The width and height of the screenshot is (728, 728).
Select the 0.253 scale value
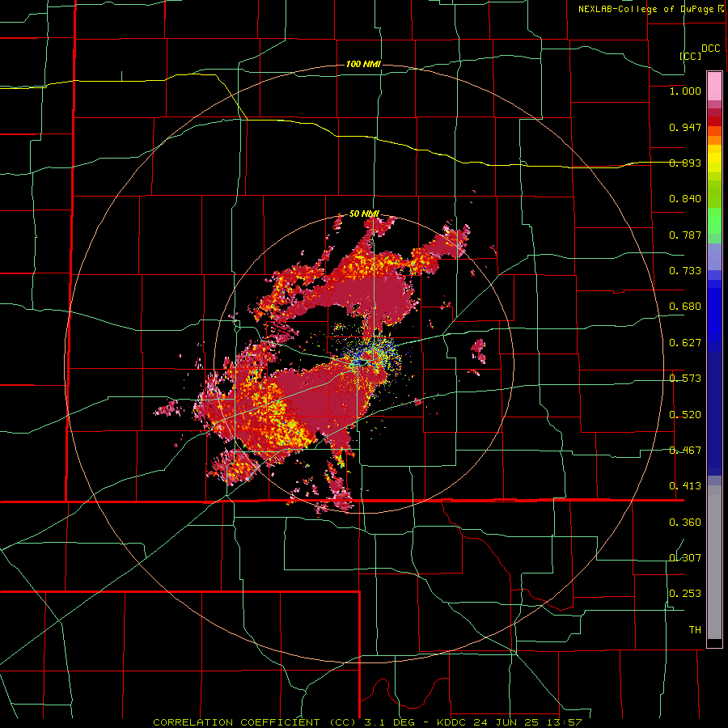(x=685, y=594)
